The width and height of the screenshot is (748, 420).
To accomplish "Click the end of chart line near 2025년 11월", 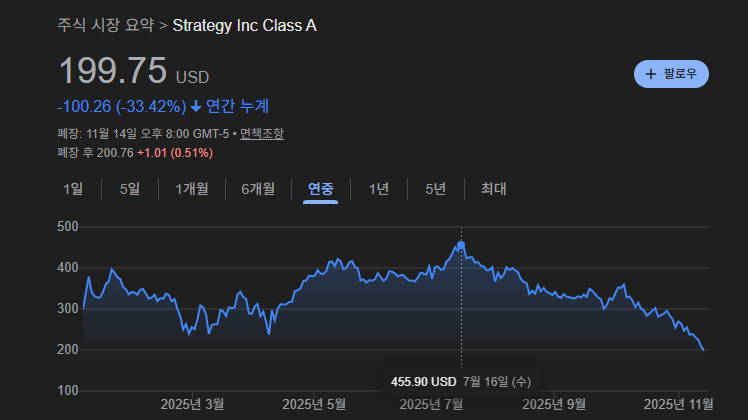I will 703,349.
